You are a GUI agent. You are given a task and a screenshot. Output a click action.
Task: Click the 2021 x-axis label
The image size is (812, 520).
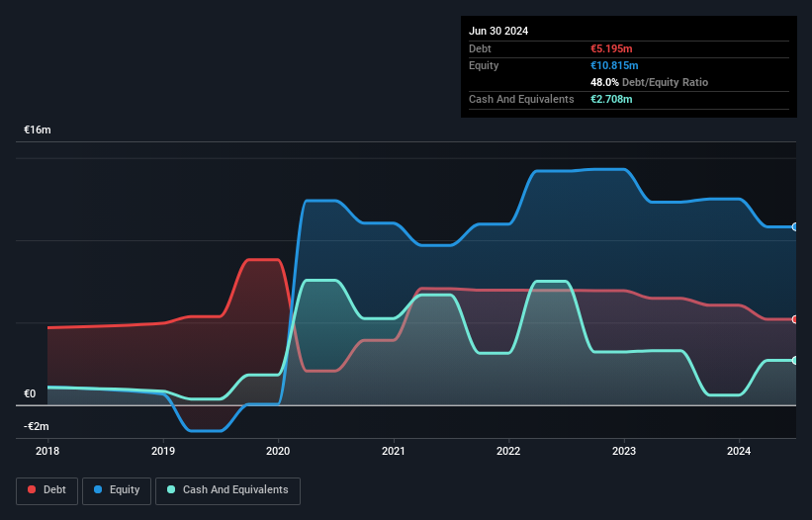click(x=394, y=451)
